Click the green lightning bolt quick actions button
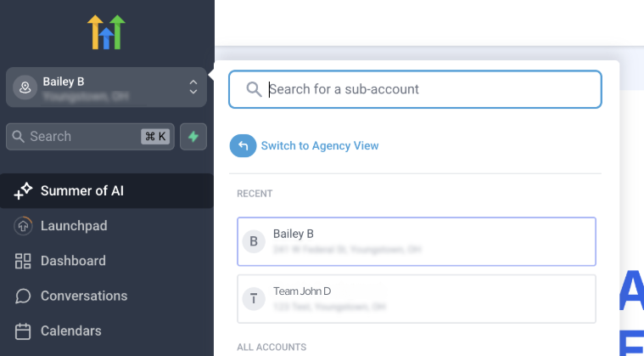Image resolution: width=644 pixels, height=356 pixels. click(x=193, y=137)
